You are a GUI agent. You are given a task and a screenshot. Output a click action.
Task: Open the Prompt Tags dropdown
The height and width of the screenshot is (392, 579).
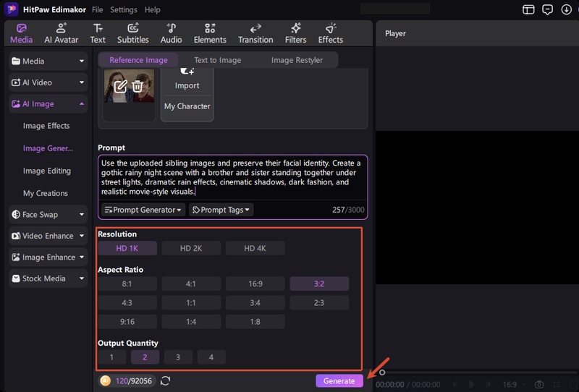click(x=221, y=210)
